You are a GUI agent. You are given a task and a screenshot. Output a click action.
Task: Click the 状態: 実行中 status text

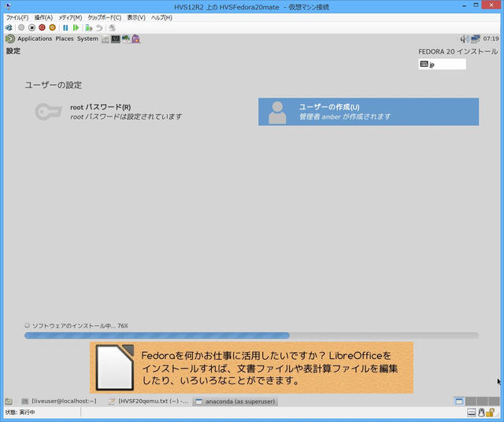pos(20,412)
